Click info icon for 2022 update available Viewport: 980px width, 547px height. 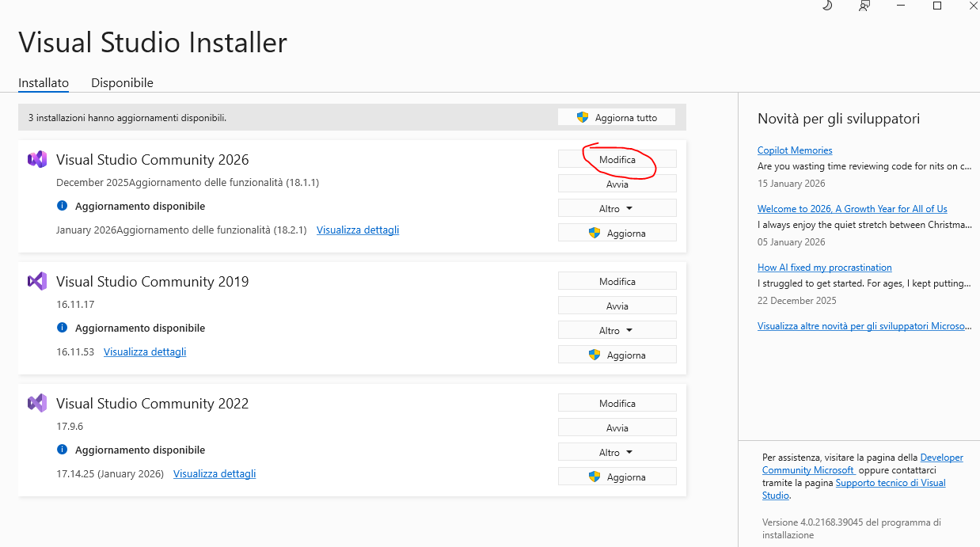point(63,450)
